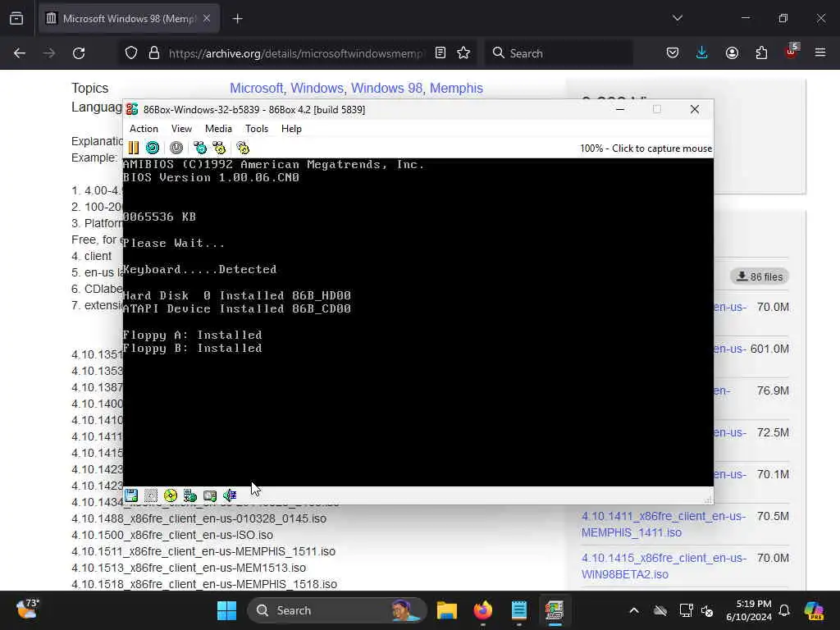Close the Microsoft Windows 98 tab

(x=207, y=19)
